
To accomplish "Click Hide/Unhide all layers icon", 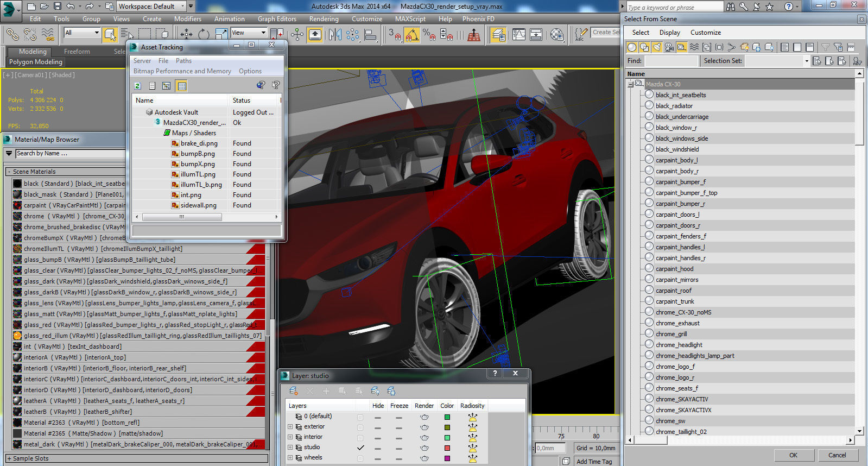I will [375, 391].
